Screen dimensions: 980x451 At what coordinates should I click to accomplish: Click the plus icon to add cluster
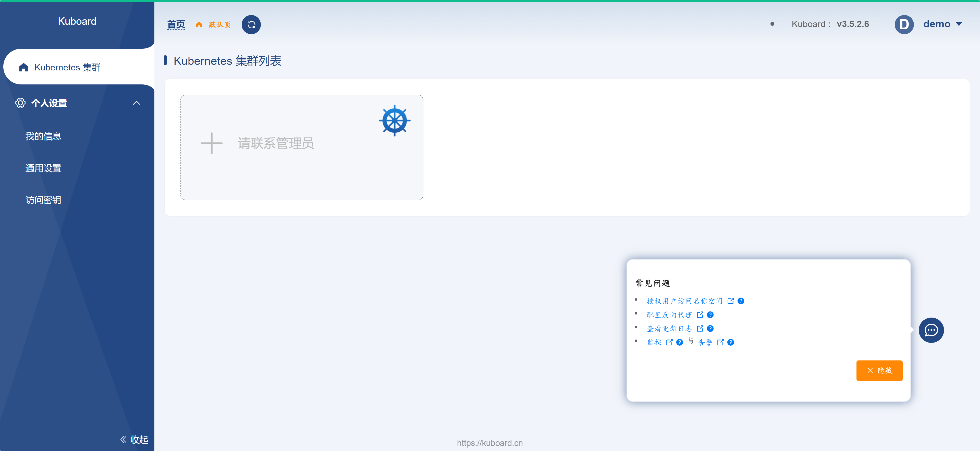[212, 143]
